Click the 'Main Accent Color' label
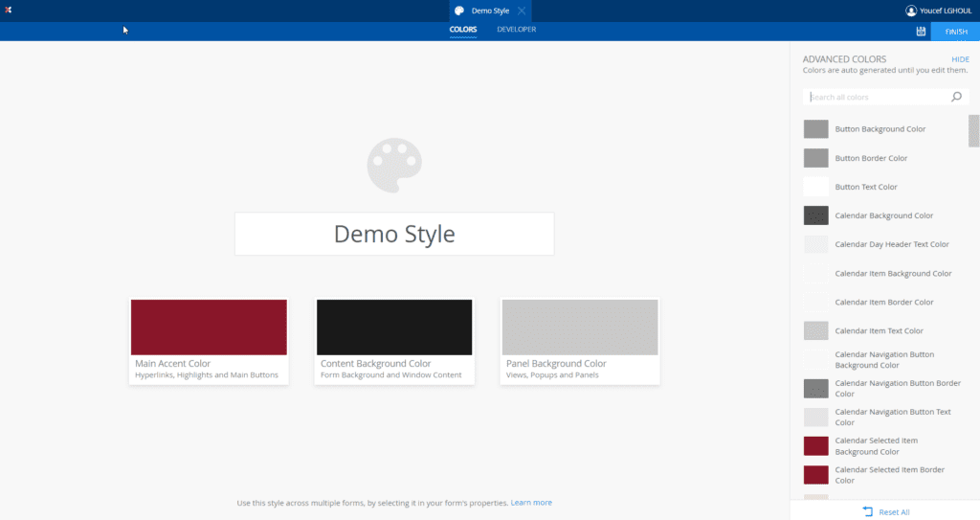This screenshot has width=980, height=520. 172,363
